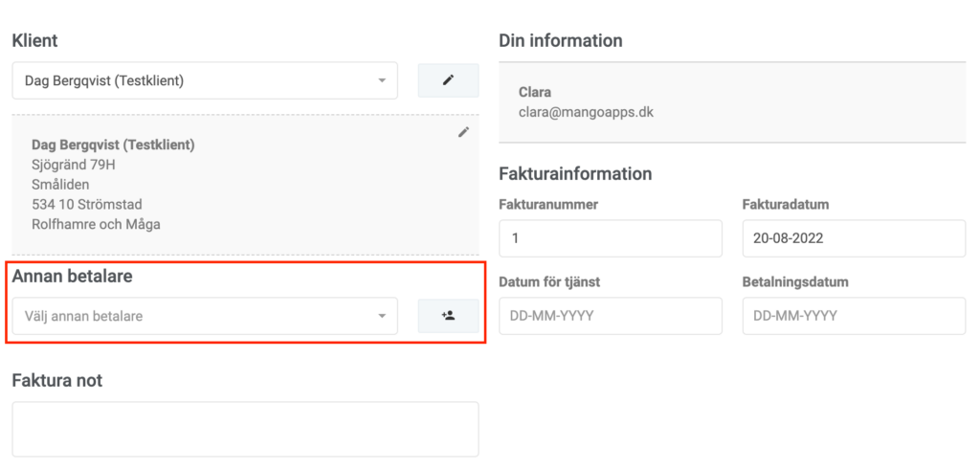Click the Fakturainformation heading

[x=575, y=173]
